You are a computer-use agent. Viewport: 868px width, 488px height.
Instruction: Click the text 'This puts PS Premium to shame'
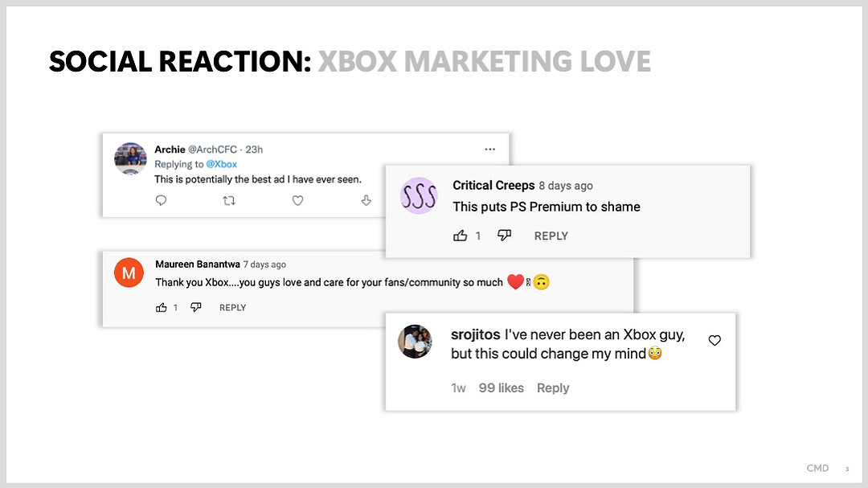(547, 207)
